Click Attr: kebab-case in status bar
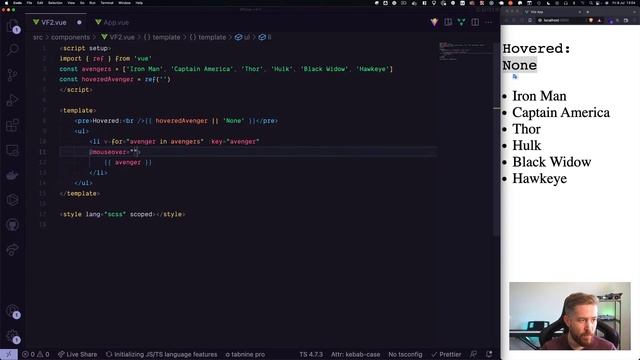Viewport: 640px width, 360px height. click(x=355, y=354)
